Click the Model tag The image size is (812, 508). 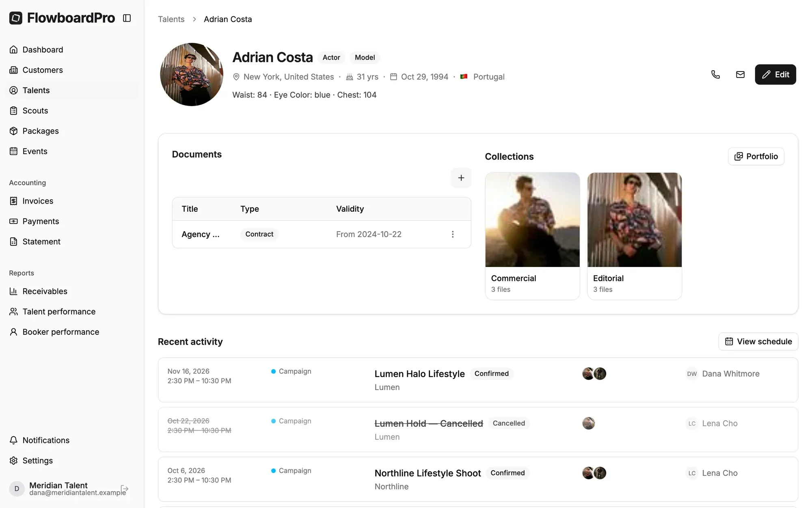pos(365,58)
